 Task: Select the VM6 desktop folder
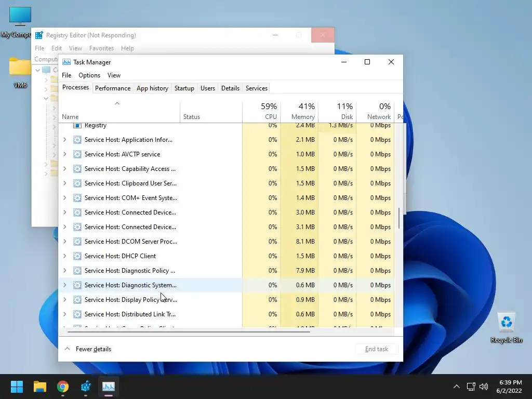coord(20,73)
